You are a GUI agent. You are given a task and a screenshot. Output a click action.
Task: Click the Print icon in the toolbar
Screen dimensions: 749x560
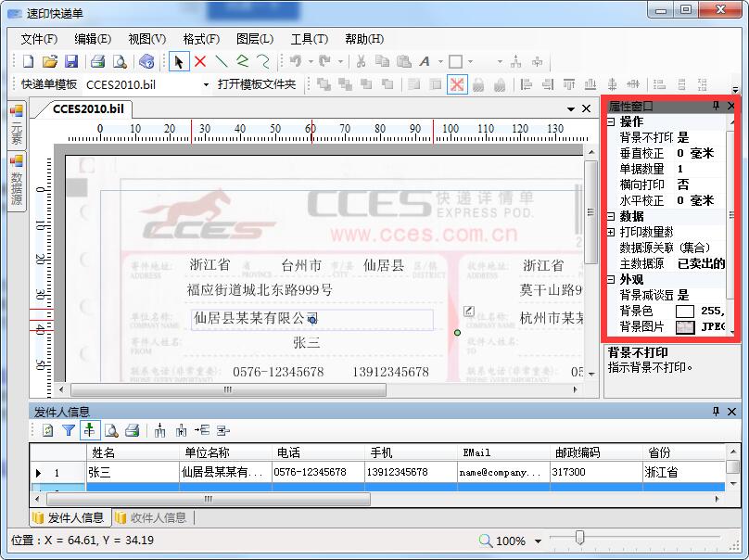(96, 62)
